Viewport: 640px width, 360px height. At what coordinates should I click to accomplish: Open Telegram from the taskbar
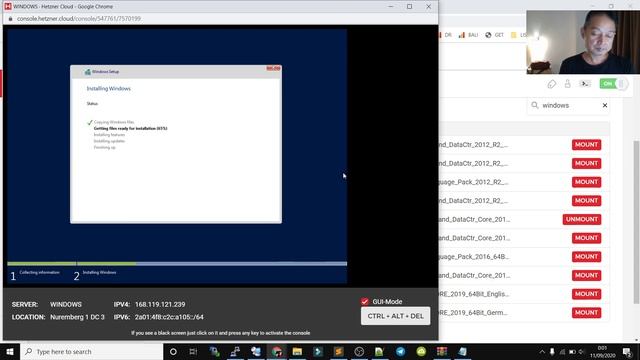[x=400, y=351]
